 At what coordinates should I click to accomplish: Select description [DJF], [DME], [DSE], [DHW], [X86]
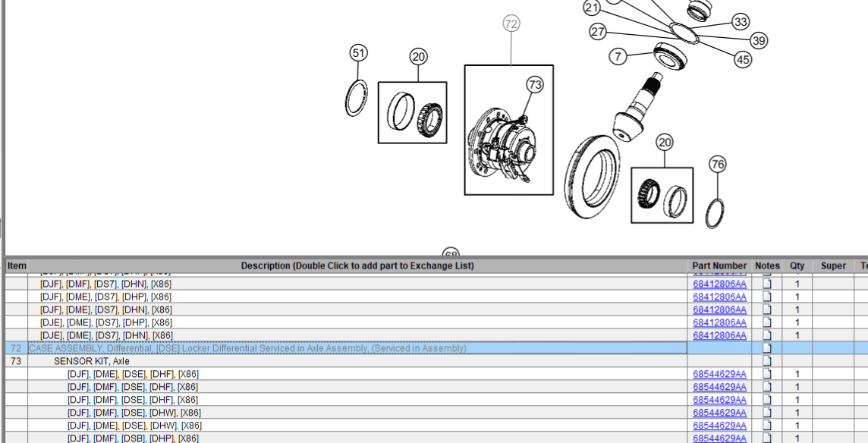tap(134, 426)
